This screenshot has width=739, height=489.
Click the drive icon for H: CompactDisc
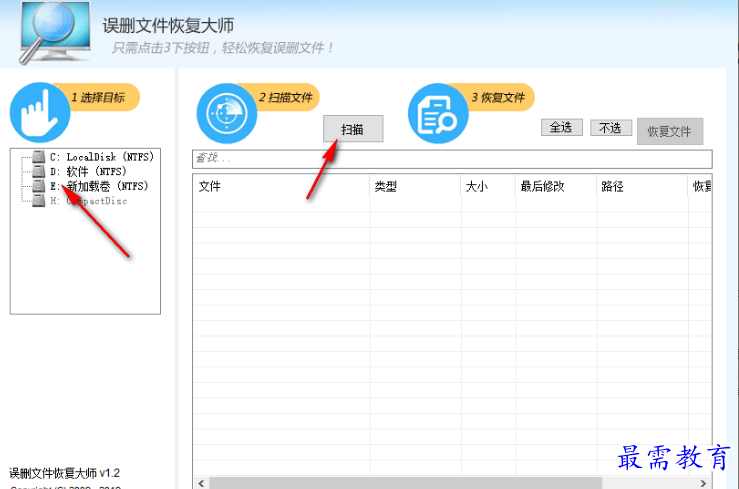[39, 200]
